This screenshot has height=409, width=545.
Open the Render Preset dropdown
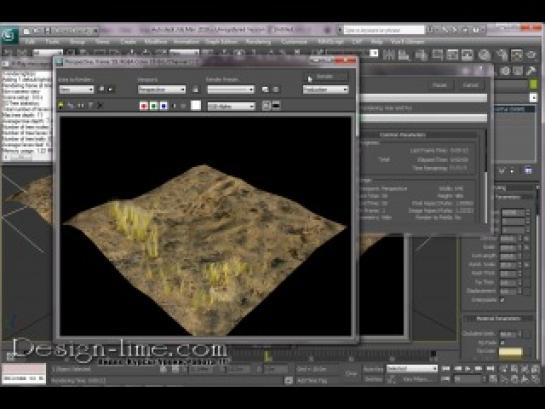pyautogui.click(x=231, y=90)
